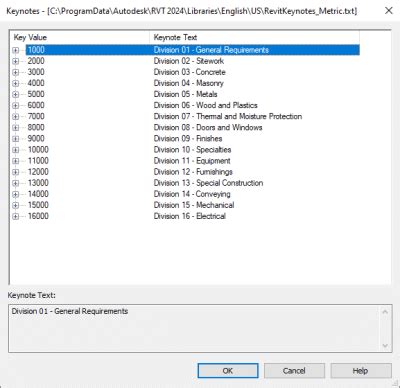Open Help for the Keynotes dialog
Screen dimensions: 400x388
[361, 371]
